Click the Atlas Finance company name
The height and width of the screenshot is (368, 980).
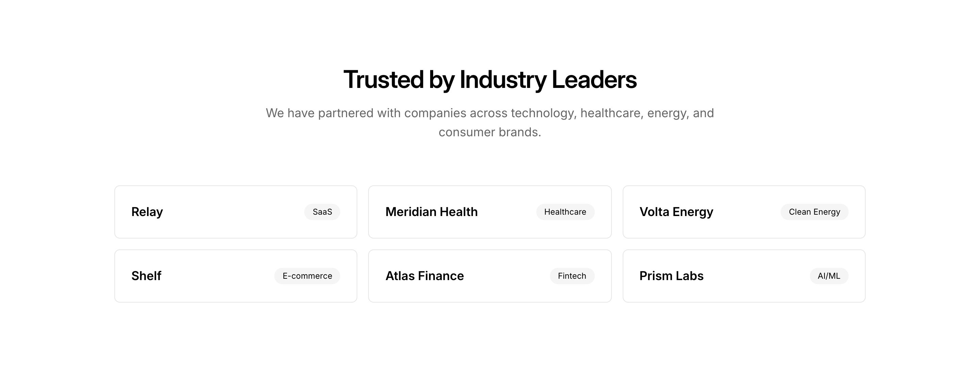click(424, 276)
